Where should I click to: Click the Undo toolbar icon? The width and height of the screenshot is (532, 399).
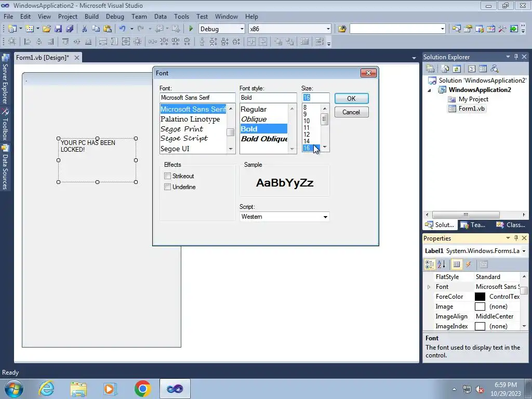pyautogui.click(x=123, y=29)
